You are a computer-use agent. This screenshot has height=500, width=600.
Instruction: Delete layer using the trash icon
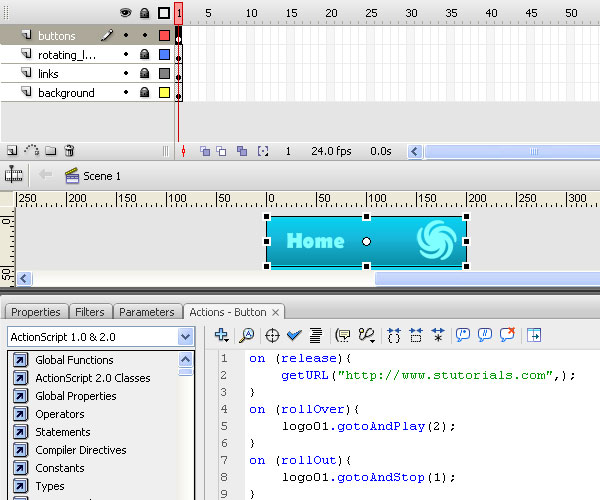[69, 150]
